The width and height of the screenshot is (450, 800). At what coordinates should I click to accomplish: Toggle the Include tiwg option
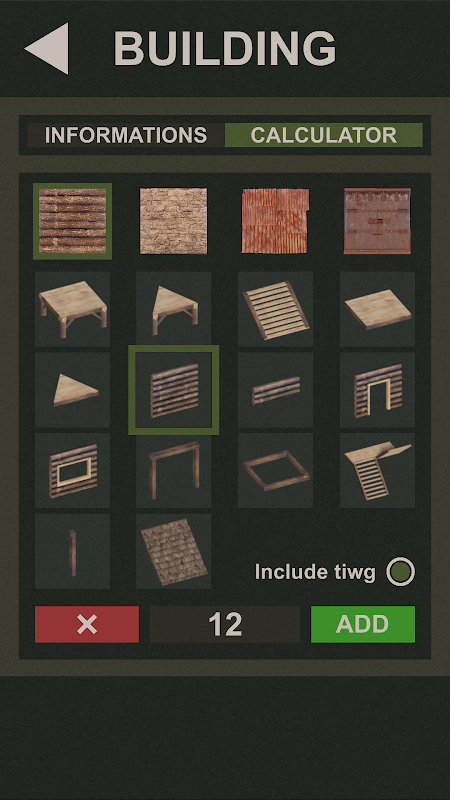pos(401,571)
